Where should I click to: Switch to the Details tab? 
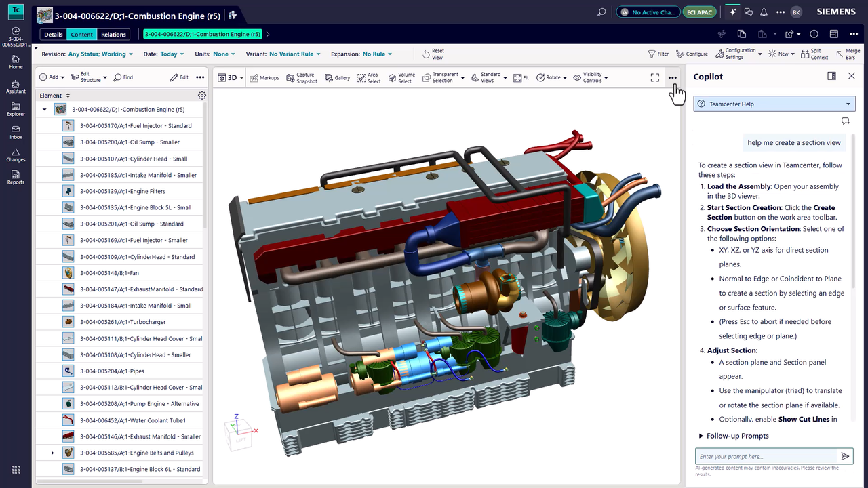tap(54, 35)
